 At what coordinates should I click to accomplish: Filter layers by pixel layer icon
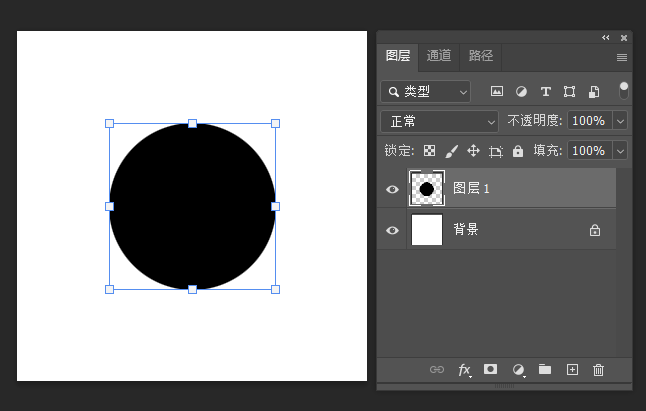(x=497, y=92)
